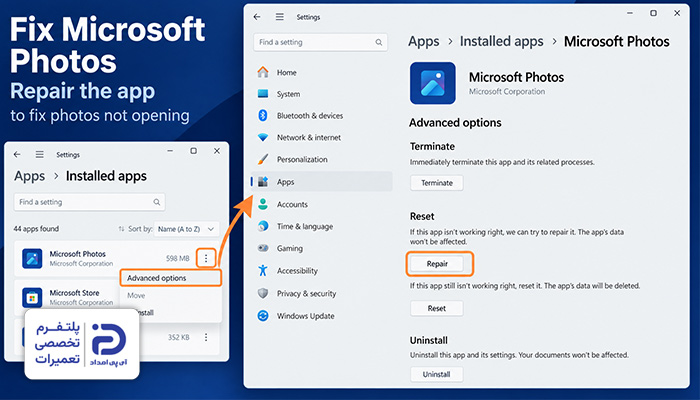Open Privacy & security shield icon
The height and width of the screenshot is (400, 700).
coord(263,293)
